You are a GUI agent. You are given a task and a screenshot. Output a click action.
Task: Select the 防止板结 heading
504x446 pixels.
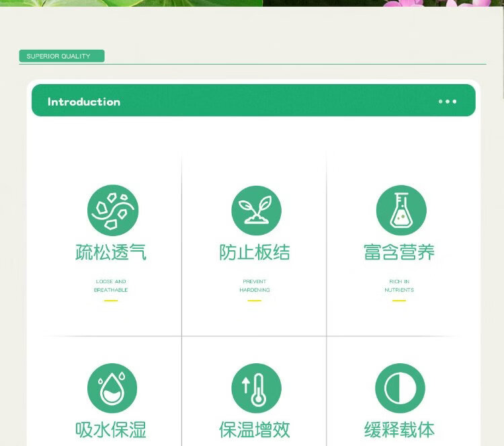[x=255, y=252]
